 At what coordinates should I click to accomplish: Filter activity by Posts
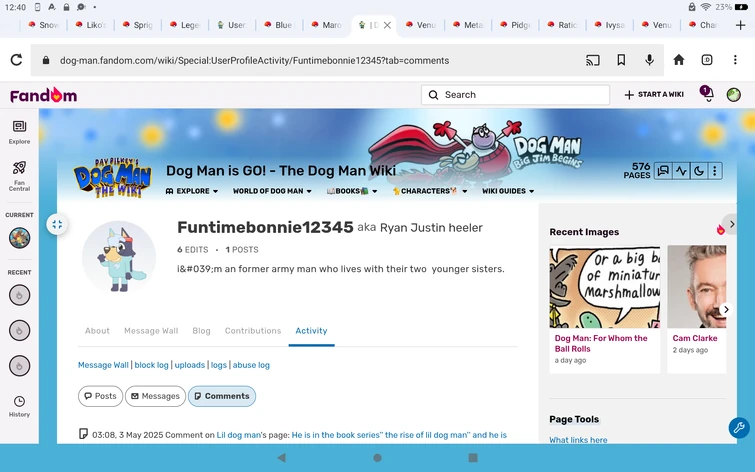(x=100, y=396)
